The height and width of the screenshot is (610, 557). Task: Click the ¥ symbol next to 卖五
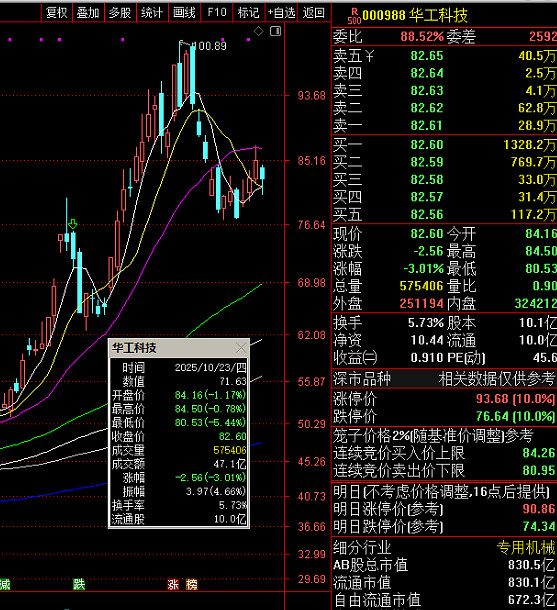369,56
